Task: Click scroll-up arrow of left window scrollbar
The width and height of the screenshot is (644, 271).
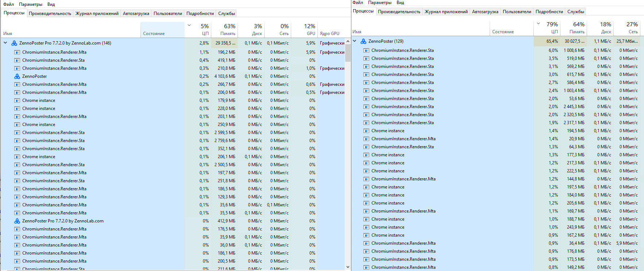Action: tap(348, 41)
